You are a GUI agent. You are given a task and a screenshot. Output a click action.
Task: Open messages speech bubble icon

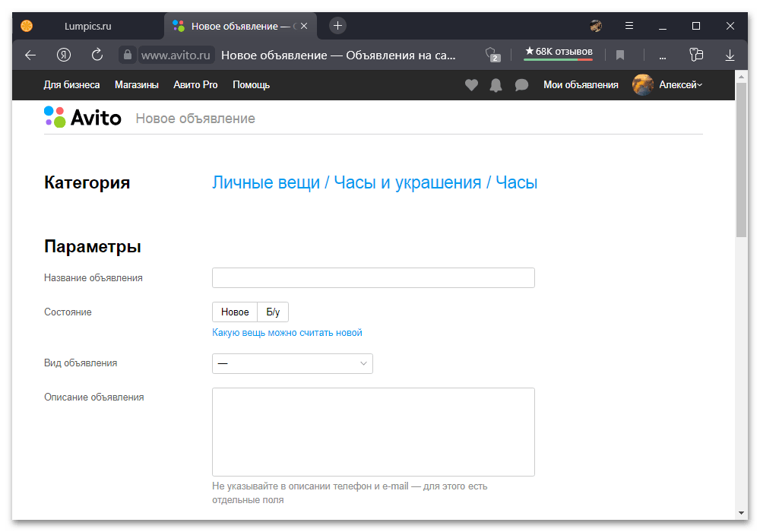coord(521,85)
